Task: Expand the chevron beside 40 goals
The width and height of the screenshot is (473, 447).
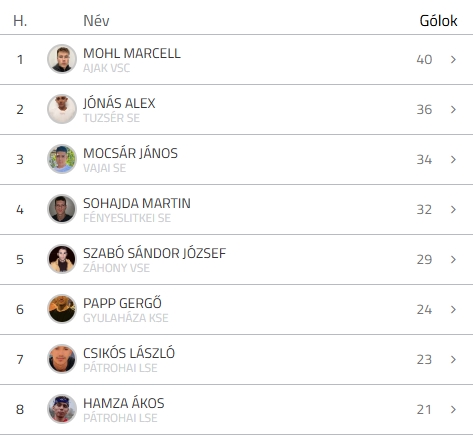Action: tap(453, 59)
